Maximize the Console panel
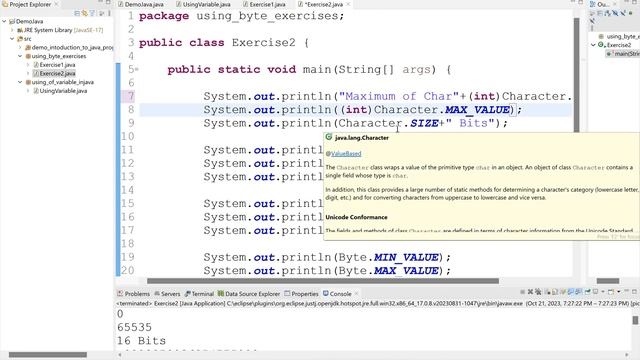Screen dimensions: 640x360 634,292
